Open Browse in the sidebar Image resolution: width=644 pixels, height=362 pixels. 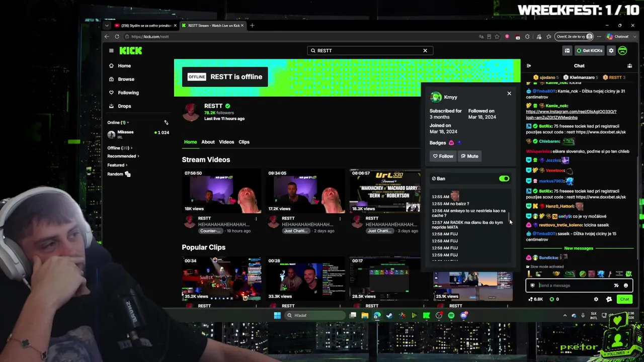click(126, 79)
